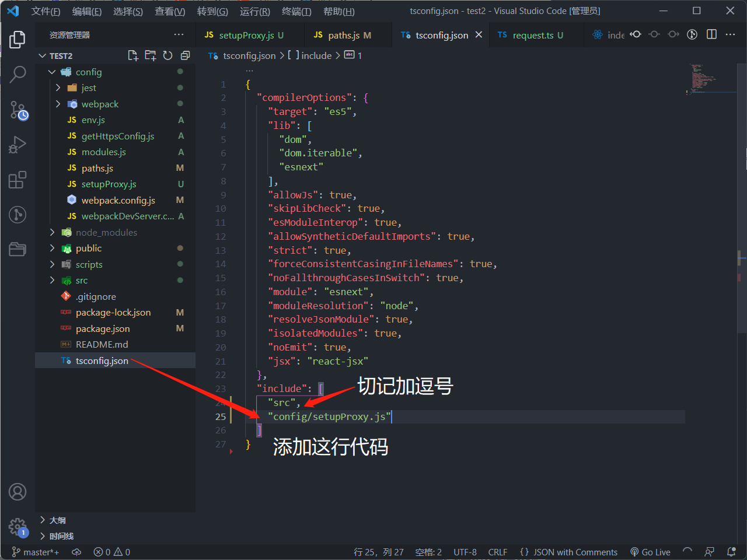Screen dimensions: 747x560
Task: Open the Project Manager folder icon
Action: pyautogui.click(x=18, y=250)
